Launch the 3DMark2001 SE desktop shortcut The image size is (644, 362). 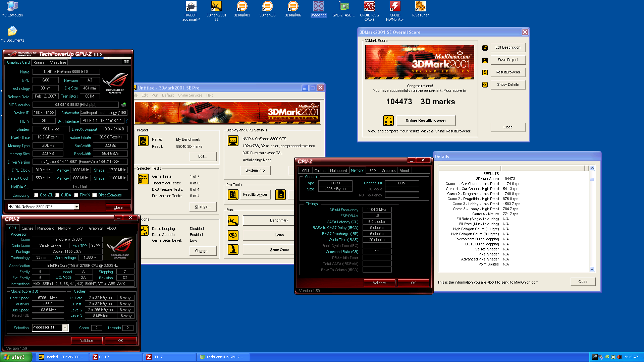[216, 11]
